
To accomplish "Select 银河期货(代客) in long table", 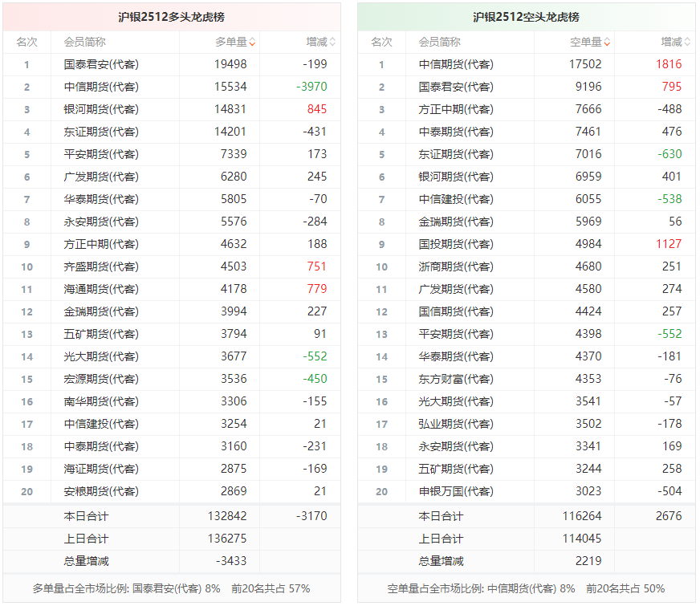I will click(x=101, y=109).
